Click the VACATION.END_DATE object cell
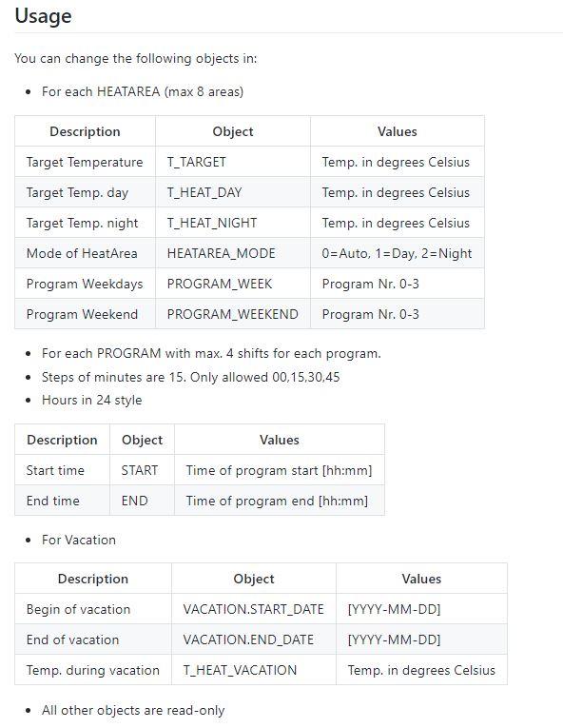 [x=253, y=639]
